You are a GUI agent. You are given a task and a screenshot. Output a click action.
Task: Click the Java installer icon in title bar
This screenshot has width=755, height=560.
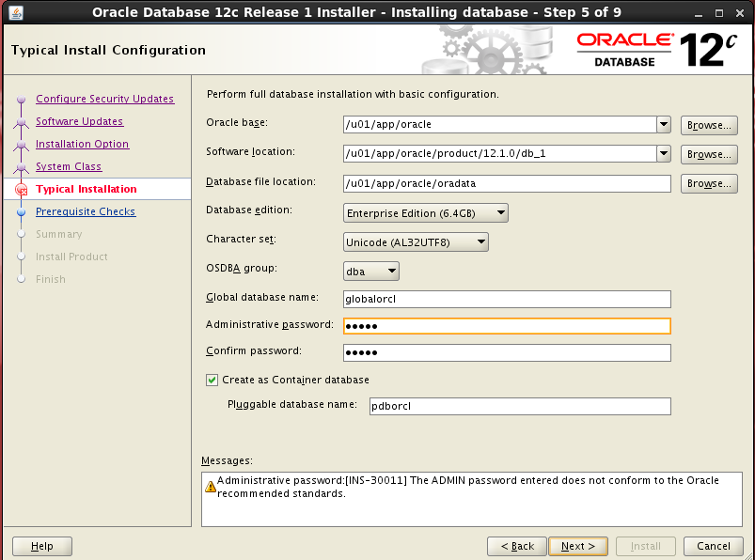[16, 13]
